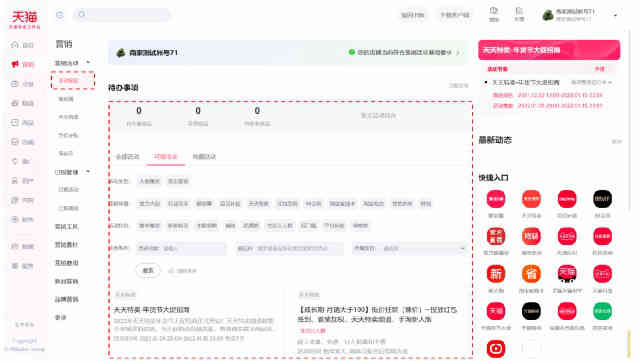The image size is (640, 361).
Task: Open the pink 天天特卖 年货节 banner
Action: tap(549, 50)
